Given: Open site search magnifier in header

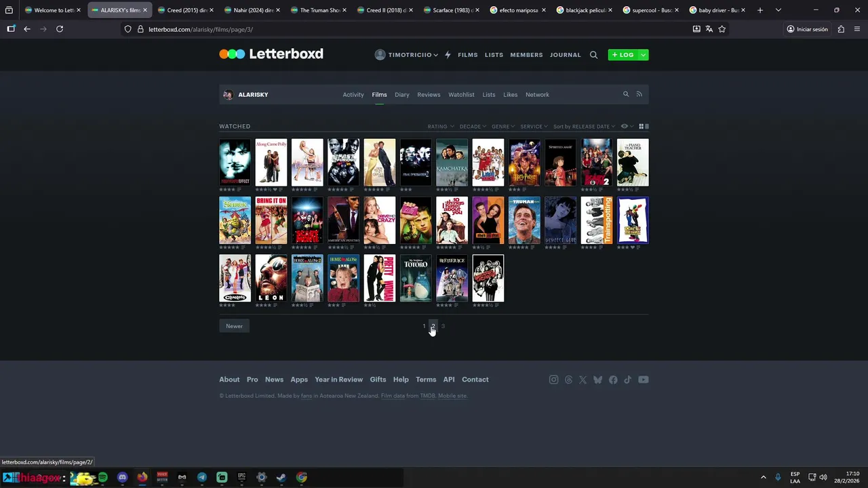Looking at the screenshot, I should [x=593, y=55].
